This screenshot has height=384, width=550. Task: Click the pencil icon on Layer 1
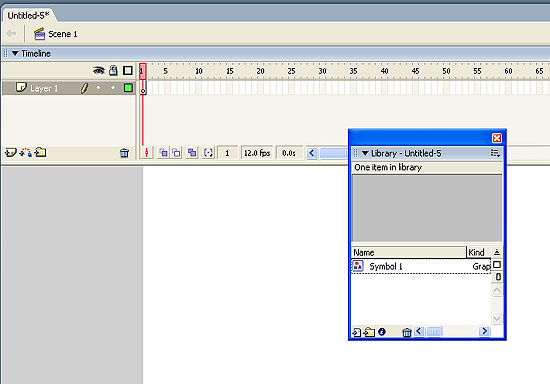(84, 88)
